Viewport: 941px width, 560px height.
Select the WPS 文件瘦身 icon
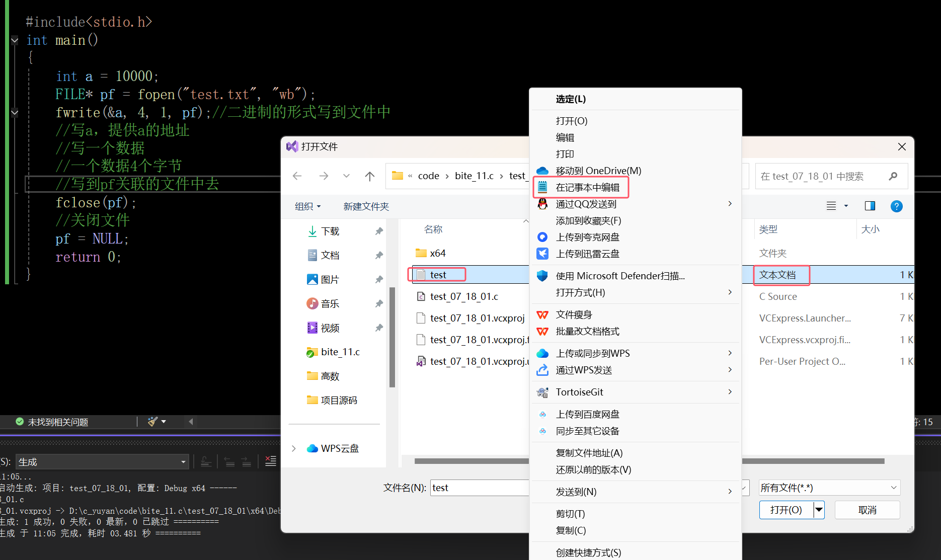[x=542, y=314]
